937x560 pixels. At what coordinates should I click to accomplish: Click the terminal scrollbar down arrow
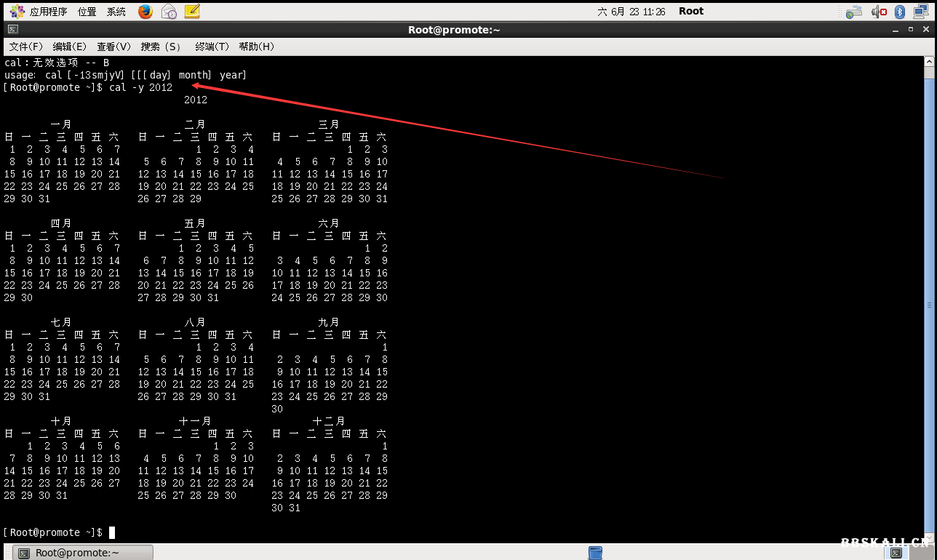930,537
